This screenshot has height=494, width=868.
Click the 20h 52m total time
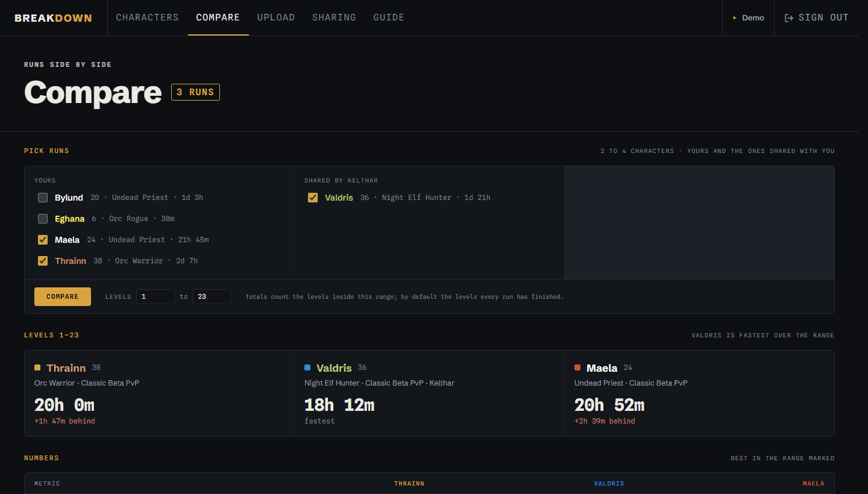pos(609,405)
